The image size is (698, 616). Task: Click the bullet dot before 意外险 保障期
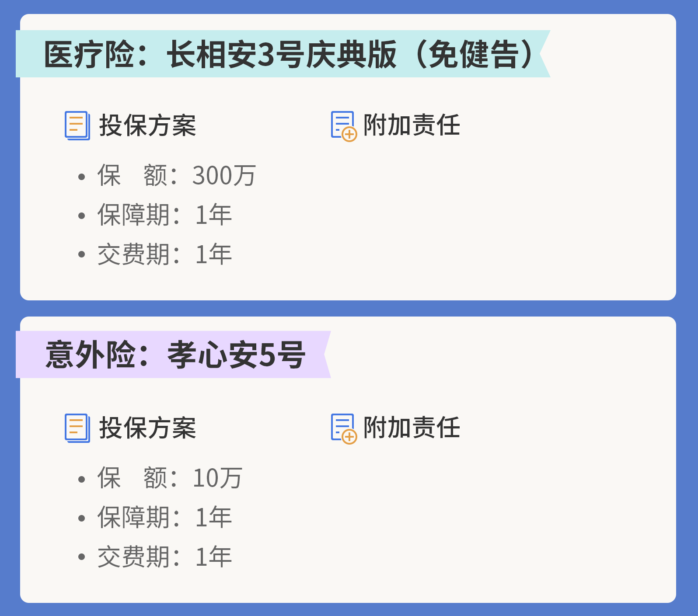(x=81, y=519)
